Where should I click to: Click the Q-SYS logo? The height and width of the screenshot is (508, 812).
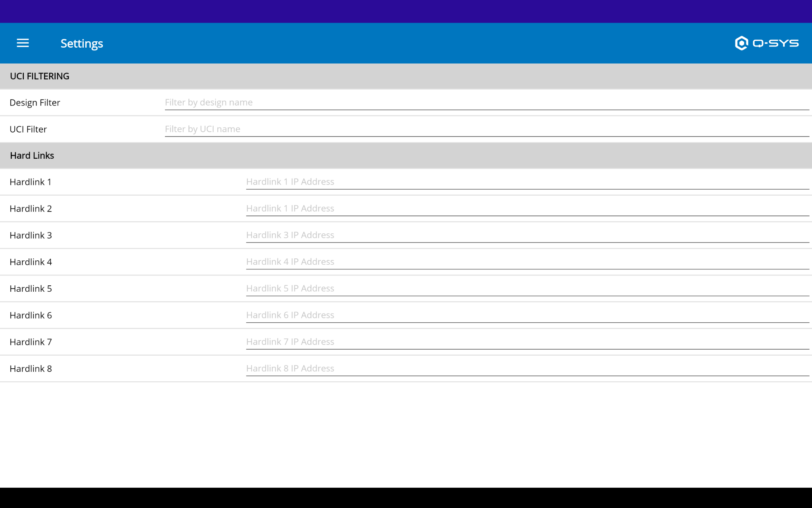(x=766, y=43)
